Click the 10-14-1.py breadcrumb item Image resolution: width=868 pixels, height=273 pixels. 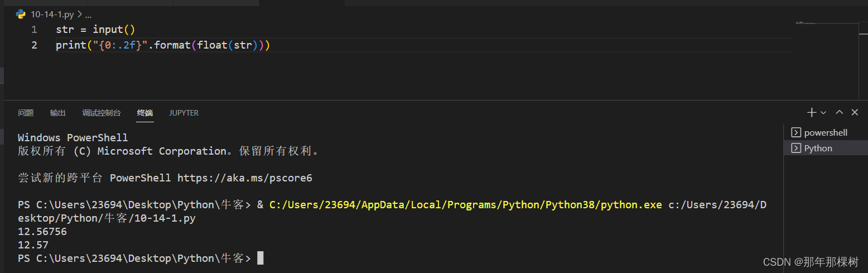51,15
